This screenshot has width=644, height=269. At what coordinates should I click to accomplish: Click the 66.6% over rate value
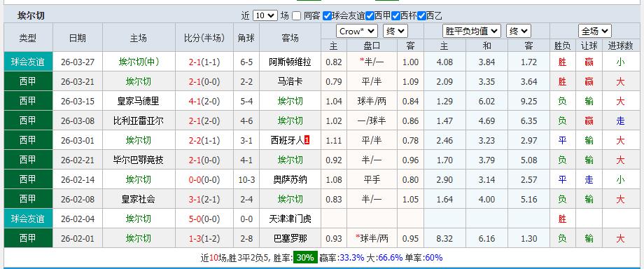pyautogui.click(x=390, y=258)
